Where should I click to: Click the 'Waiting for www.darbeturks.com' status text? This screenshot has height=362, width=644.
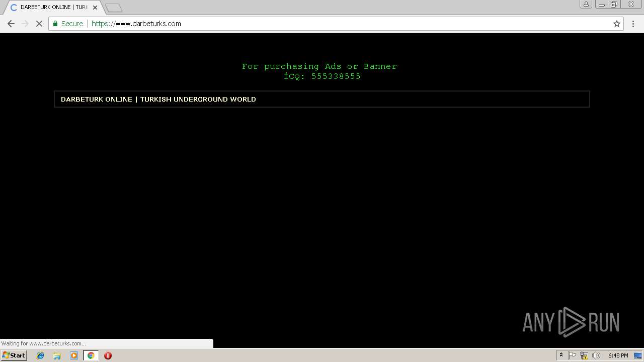(43, 343)
